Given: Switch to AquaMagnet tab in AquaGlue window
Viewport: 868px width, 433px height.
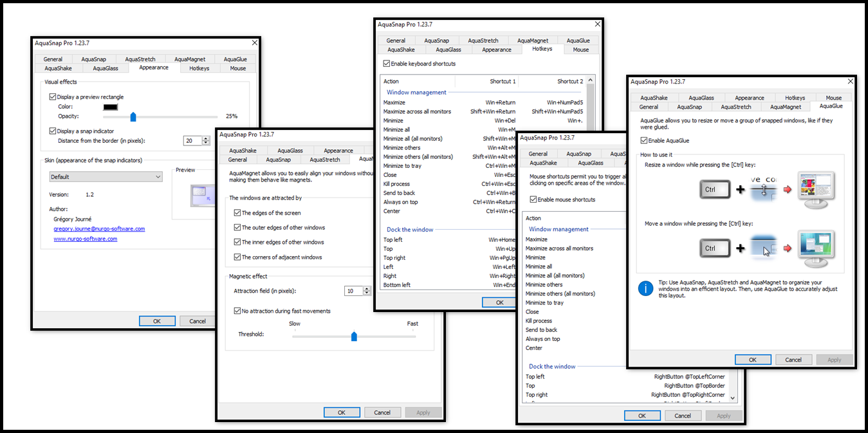Looking at the screenshot, I should (x=786, y=107).
